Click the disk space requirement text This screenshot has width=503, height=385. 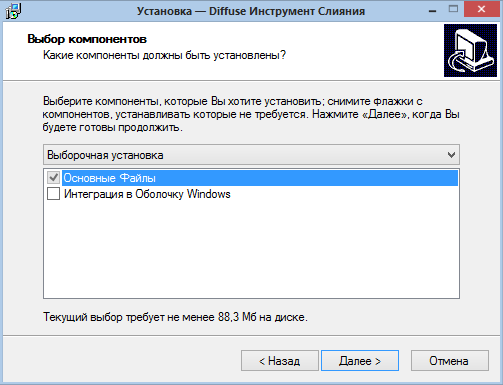tap(175, 317)
